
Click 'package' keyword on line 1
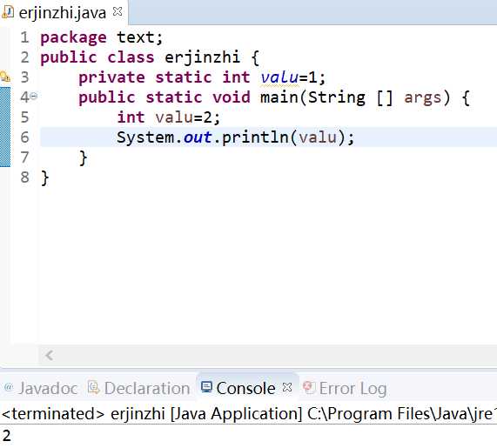coord(73,38)
